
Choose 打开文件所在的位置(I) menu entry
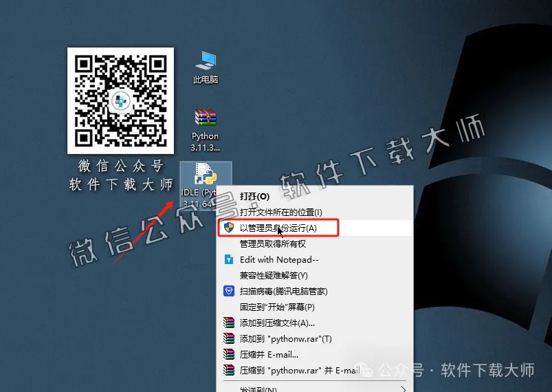click(x=315, y=212)
